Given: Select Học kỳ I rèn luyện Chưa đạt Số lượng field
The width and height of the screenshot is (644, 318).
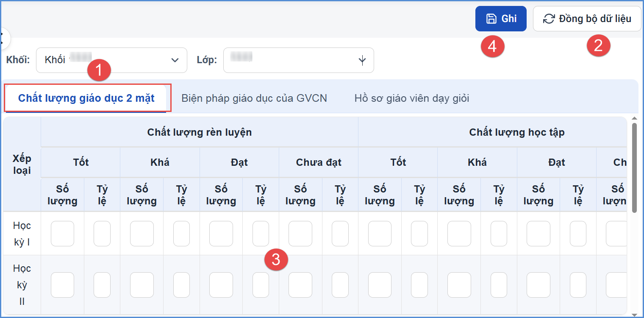Looking at the screenshot, I should (300, 234).
